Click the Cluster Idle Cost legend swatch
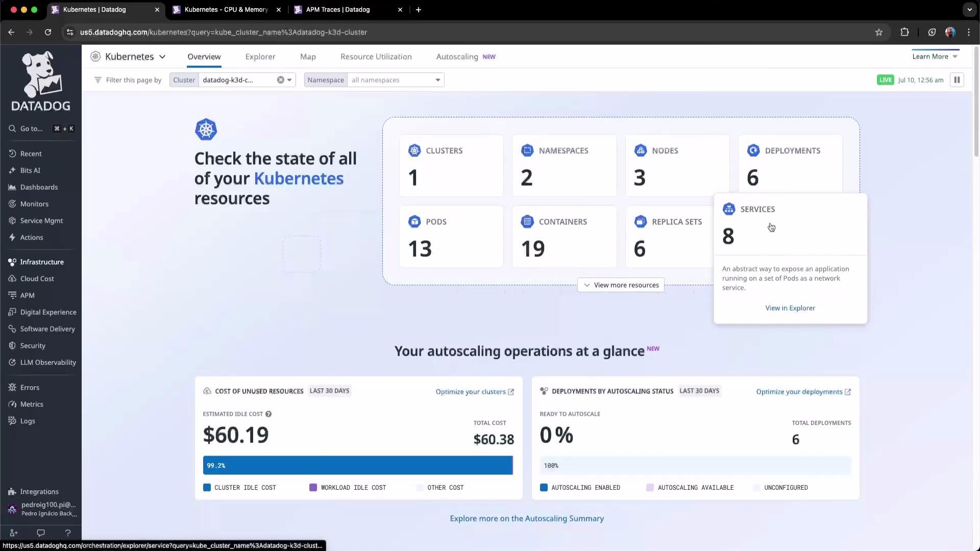The height and width of the screenshot is (551, 980). click(207, 488)
